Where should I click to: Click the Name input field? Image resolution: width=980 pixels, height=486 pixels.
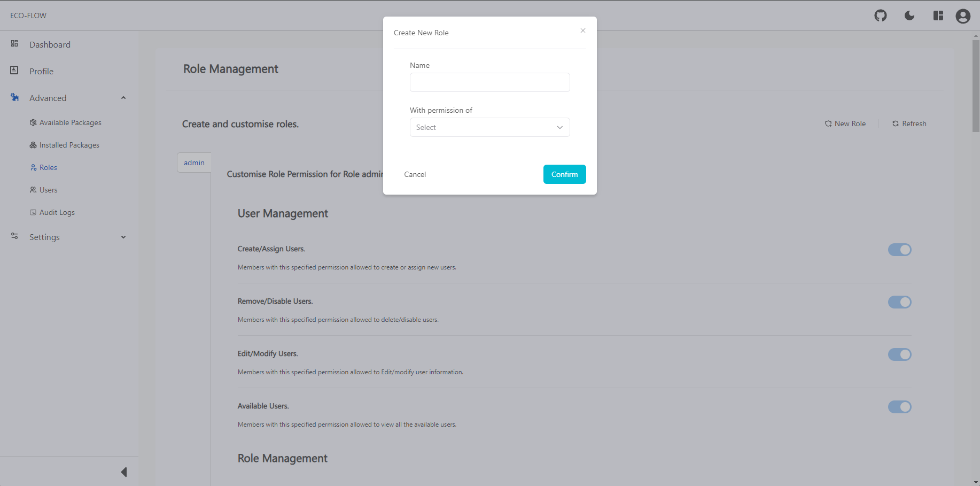490,82
